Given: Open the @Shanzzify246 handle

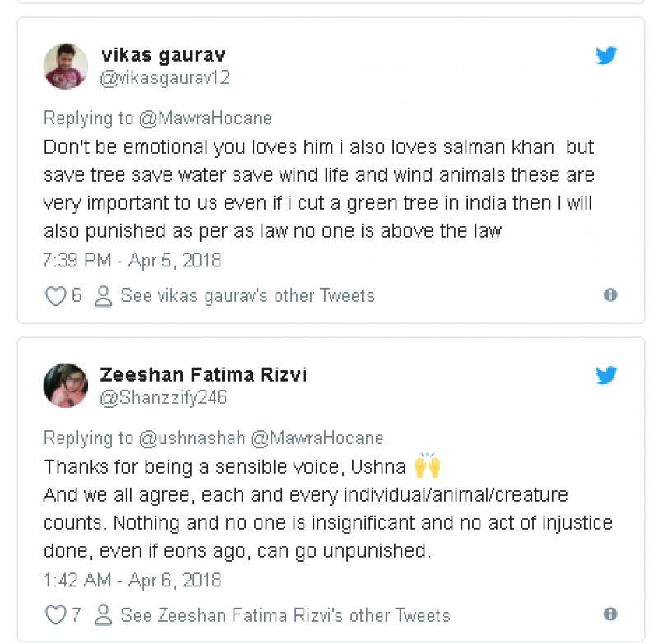Looking at the screenshot, I should (x=163, y=398).
